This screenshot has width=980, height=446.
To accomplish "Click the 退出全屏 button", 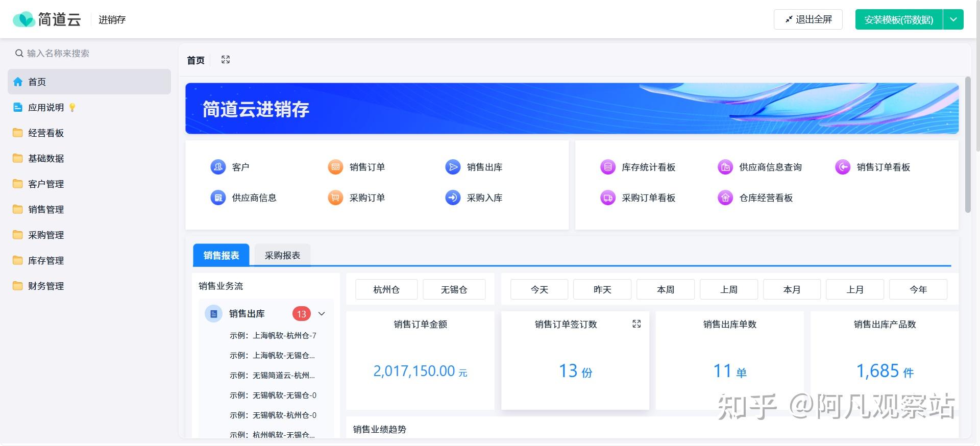I will (808, 19).
